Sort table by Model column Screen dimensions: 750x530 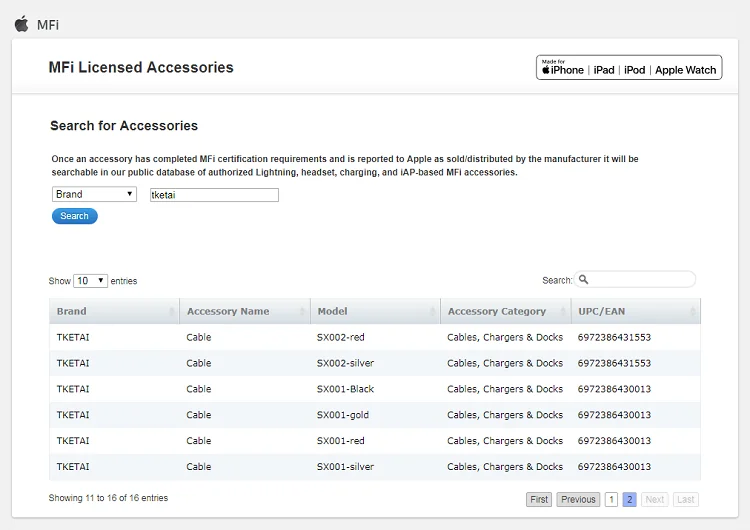375,311
